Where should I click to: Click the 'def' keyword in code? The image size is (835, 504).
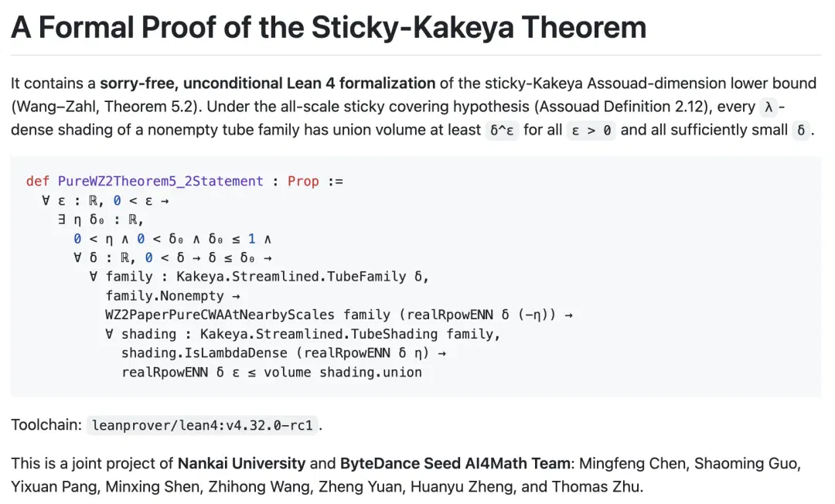[37, 182]
